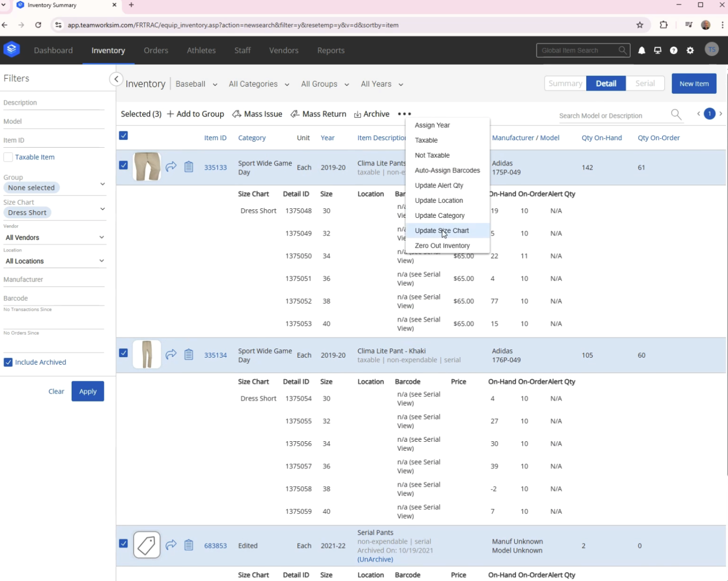
Task: Click the Global Item Search field
Action: [583, 50]
